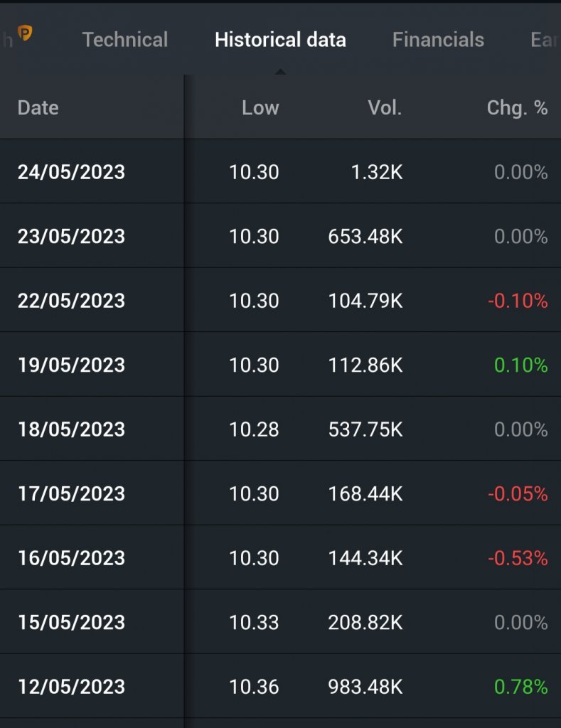This screenshot has width=561, height=728.
Task: Click the 104.79K volume value
Action: click(x=365, y=301)
